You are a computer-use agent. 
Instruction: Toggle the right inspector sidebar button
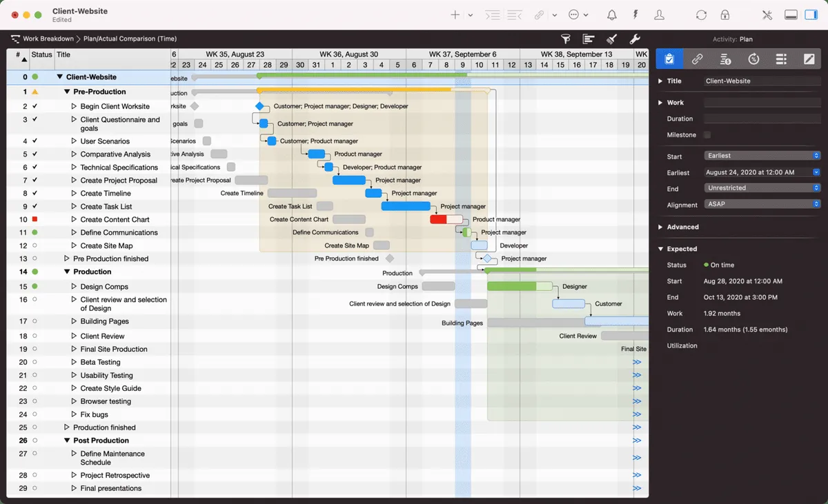click(x=811, y=15)
